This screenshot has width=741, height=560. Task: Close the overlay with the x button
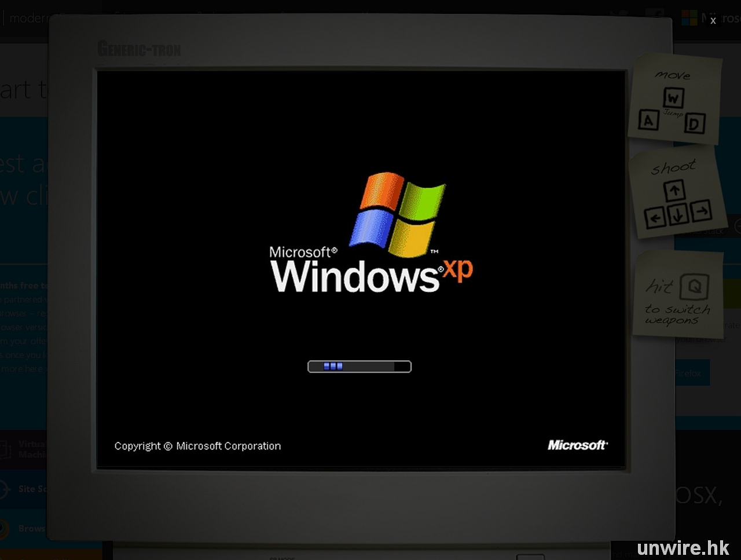point(713,20)
